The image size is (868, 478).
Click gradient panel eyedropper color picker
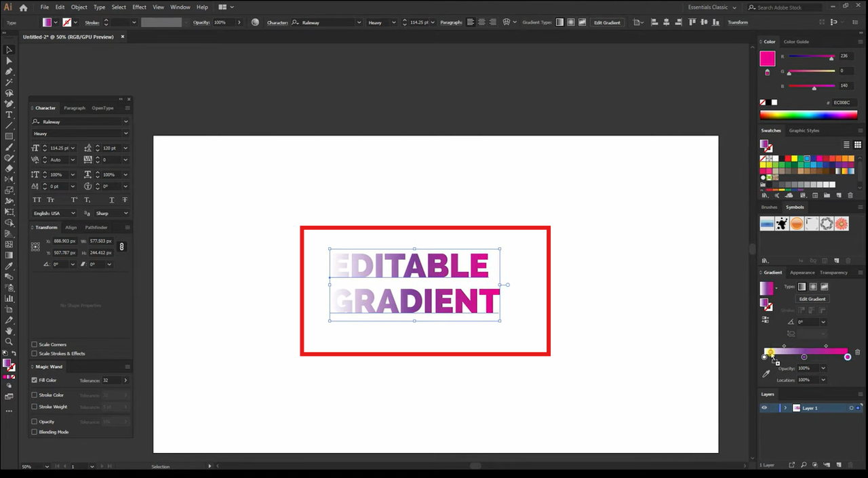point(766,374)
